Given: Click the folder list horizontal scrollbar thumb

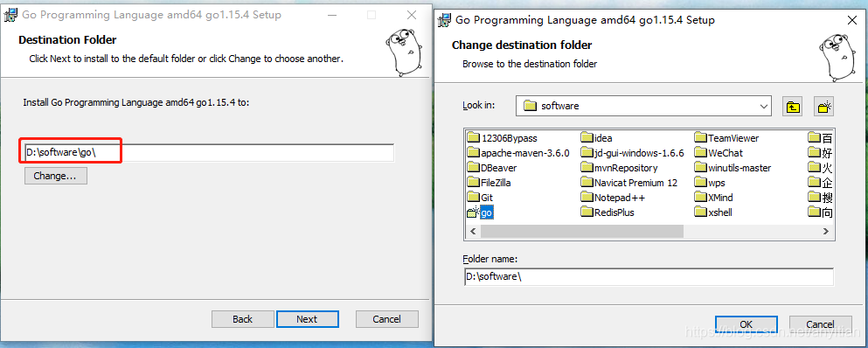Looking at the screenshot, I should click(x=582, y=231).
